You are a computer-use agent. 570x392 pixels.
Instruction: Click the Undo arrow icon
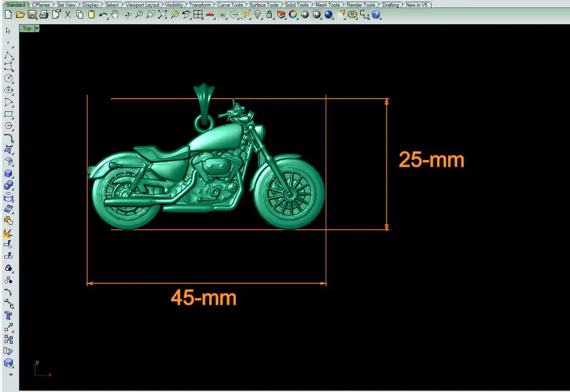103,15
